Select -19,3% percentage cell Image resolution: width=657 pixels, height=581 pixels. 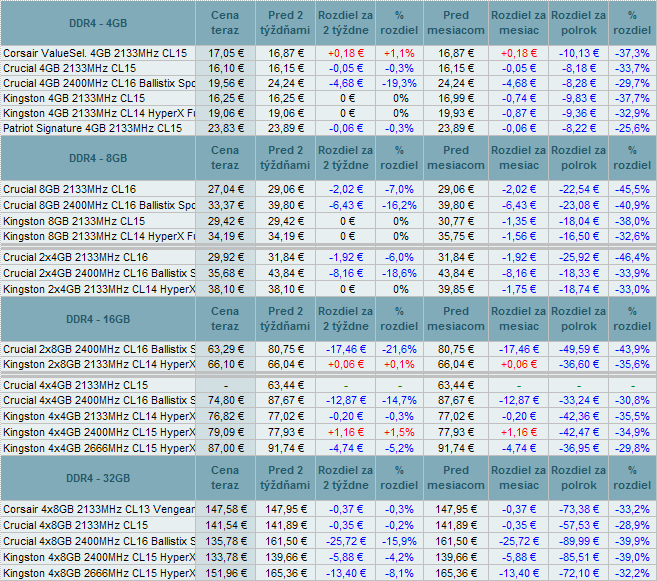point(399,83)
